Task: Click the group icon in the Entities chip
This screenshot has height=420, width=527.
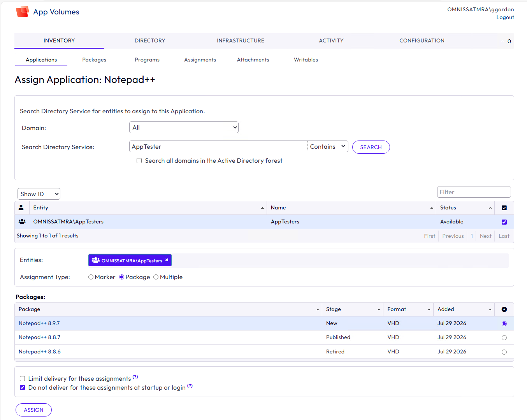Action: point(96,260)
